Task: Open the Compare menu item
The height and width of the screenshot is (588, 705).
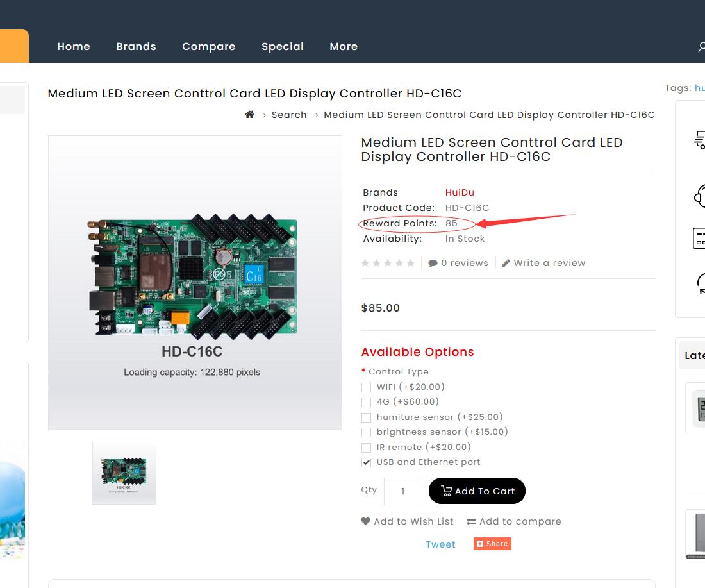Action: pyautogui.click(x=209, y=46)
